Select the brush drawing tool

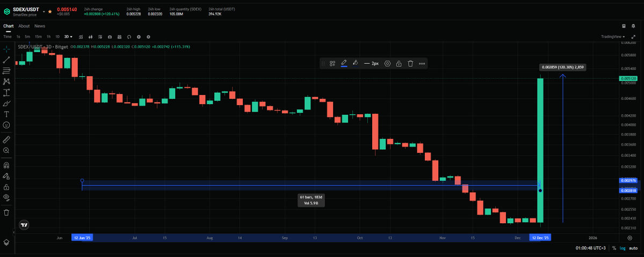[x=6, y=104]
